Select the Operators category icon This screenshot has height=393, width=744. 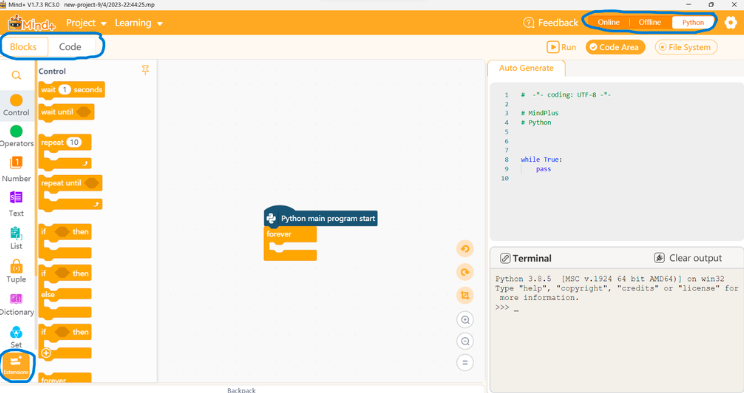coord(16,131)
